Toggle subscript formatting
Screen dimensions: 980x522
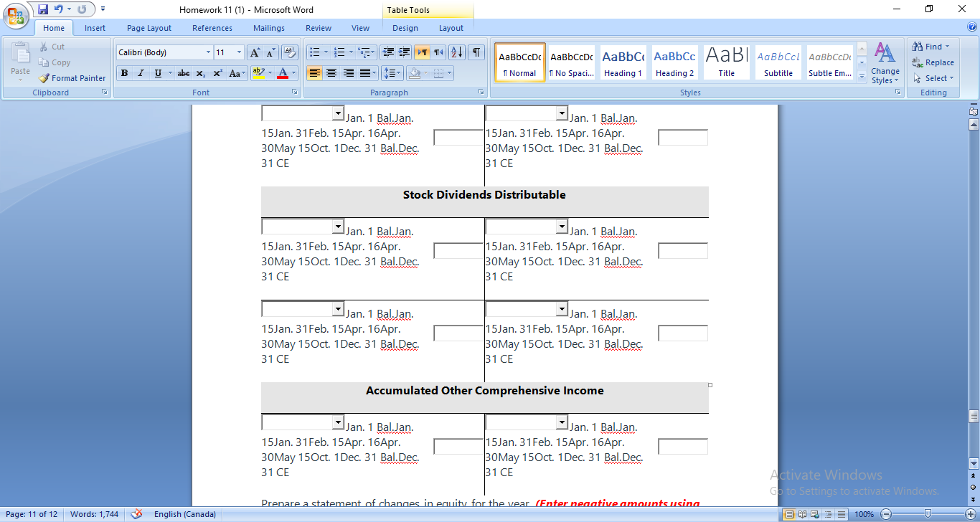click(201, 73)
